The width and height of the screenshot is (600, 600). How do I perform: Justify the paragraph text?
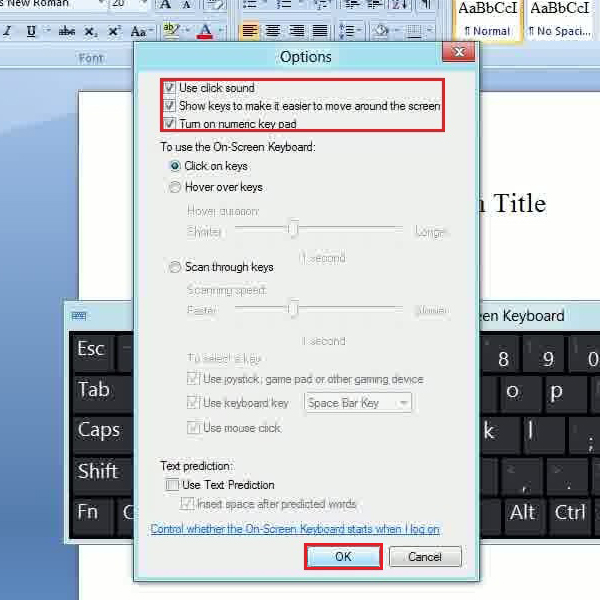click(x=320, y=31)
